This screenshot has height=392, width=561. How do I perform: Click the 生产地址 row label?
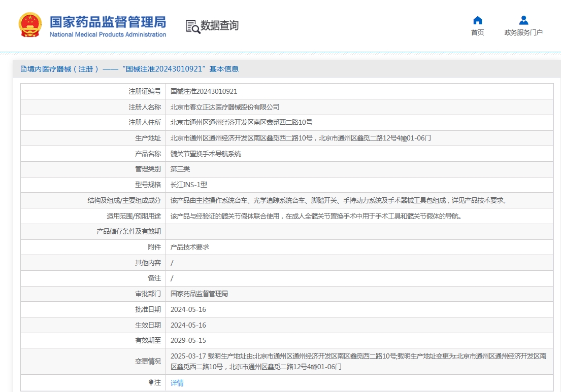[x=148, y=138]
